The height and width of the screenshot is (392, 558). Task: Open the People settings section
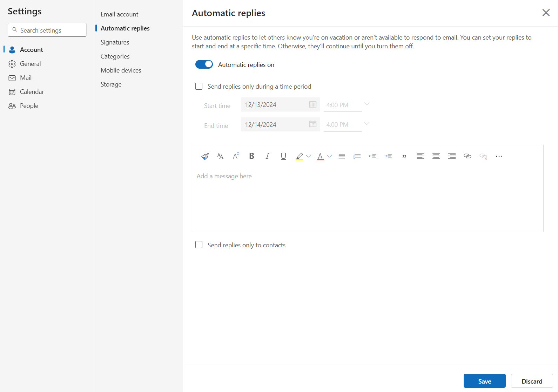47,106
